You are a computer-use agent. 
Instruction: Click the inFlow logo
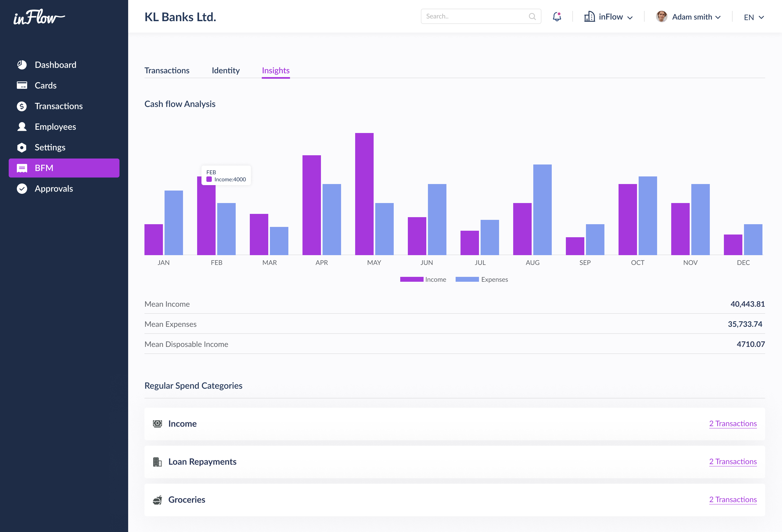coord(39,17)
